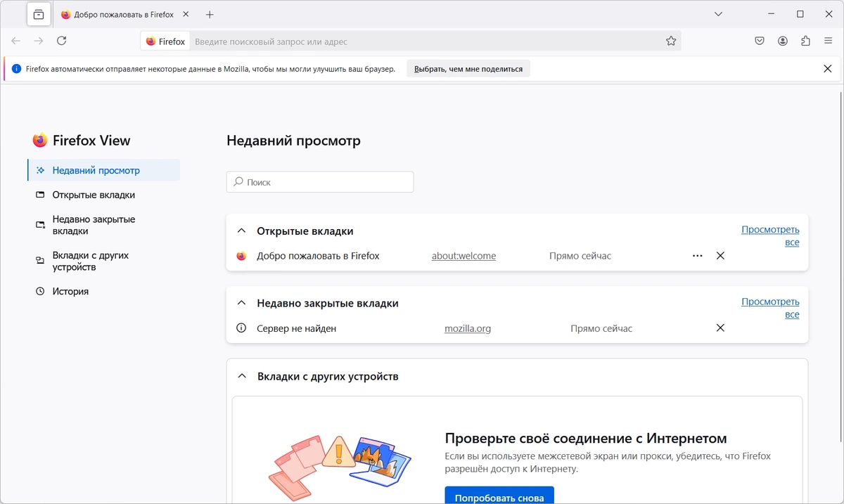844x504 pixels.
Task: Click Просмотреть все for recently closed tabs
Action: tap(770, 309)
